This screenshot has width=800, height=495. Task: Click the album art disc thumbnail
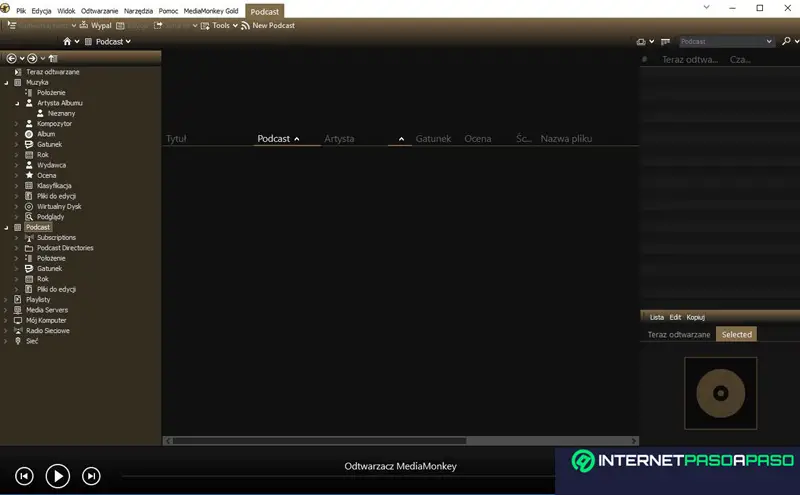(x=720, y=393)
